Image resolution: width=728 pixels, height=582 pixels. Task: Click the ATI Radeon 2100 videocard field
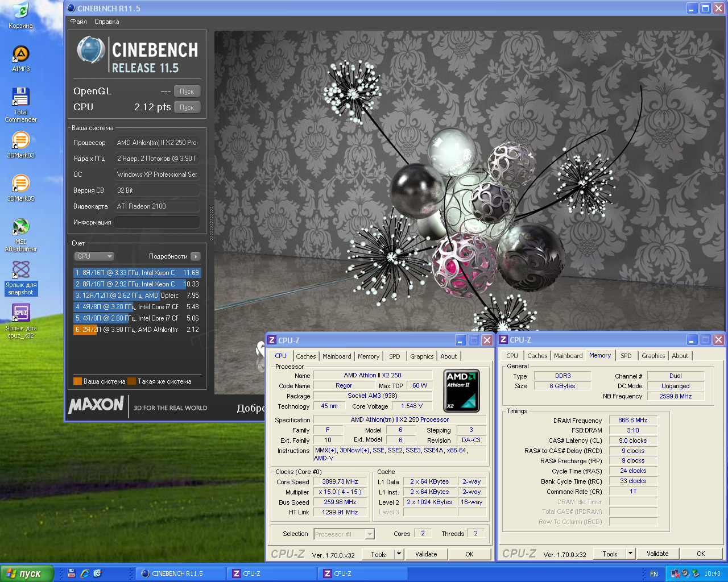(158, 206)
